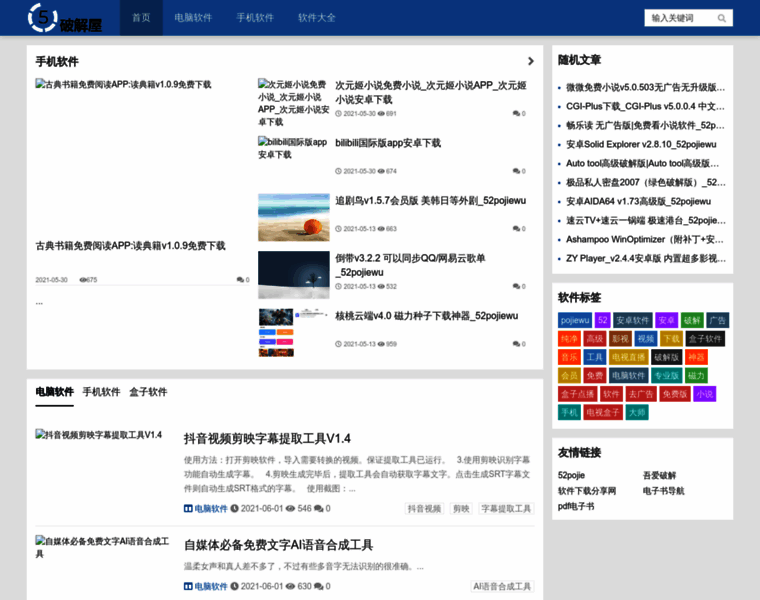Image resolution: width=760 pixels, height=600 pixels.
Task: Open 自媒体必备免费文字AI语音合成工具 article title
Action: [278, 545]
